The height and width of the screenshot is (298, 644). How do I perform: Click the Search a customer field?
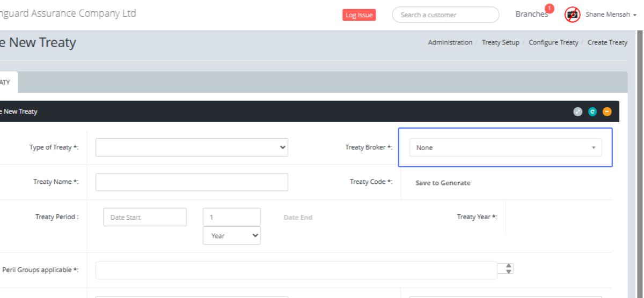445,15
